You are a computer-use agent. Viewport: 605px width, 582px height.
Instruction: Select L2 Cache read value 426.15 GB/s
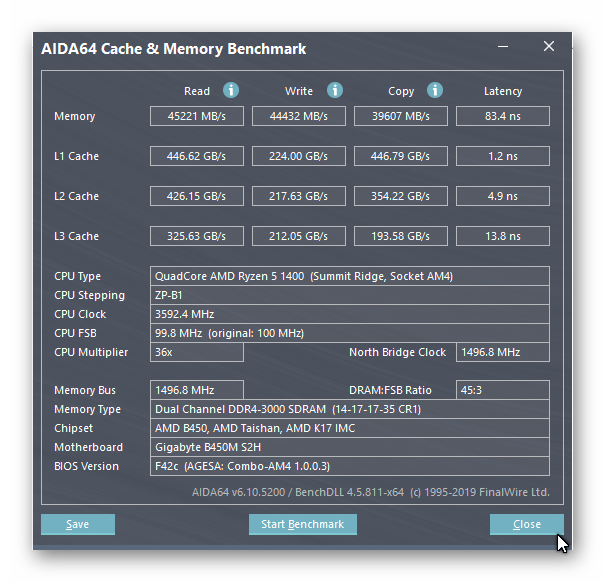tap(197, 196)
